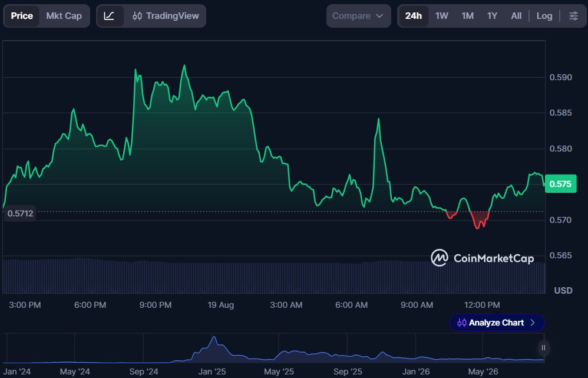Switch to the Price view tab
The width and height of the screenshot is (588, 378).
21,16
